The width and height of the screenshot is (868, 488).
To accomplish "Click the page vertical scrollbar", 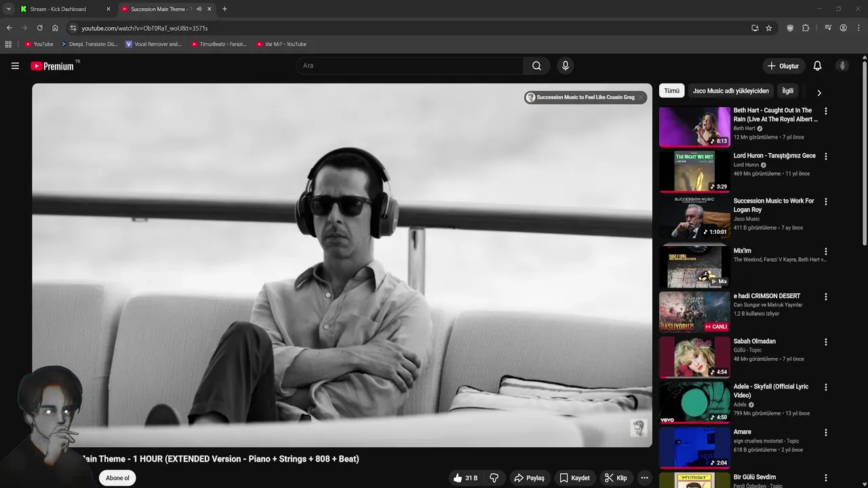I will pyautogui.click(x=865, y=152).
